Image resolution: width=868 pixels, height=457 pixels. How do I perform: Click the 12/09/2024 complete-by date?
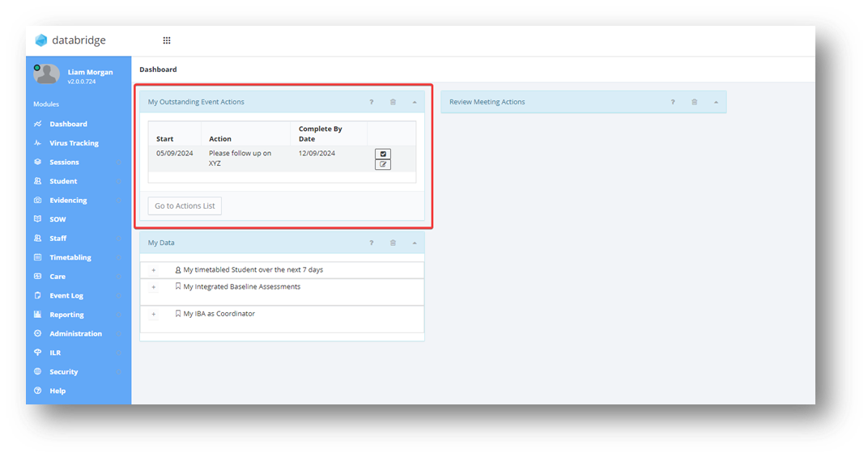317,153
